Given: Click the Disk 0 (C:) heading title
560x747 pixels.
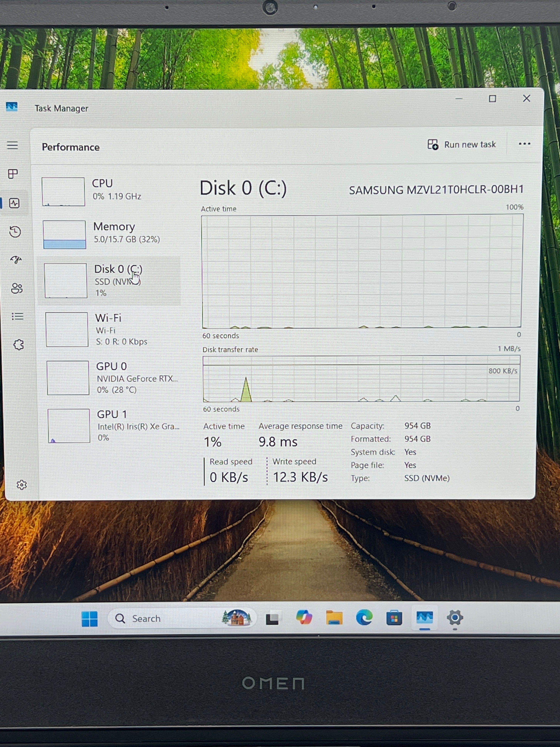Looking at the screenshot, I should 243,188.
